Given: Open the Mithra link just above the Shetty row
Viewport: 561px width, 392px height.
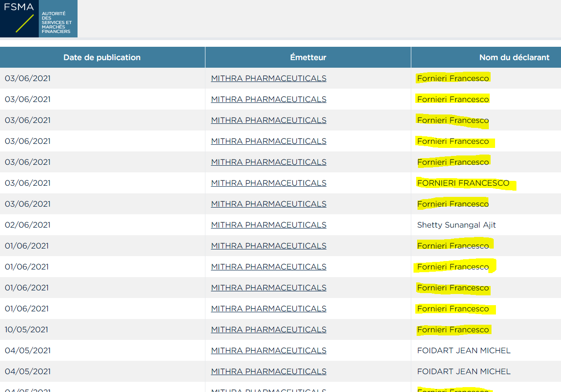Looking at the screenshot, I should (269, 204).
